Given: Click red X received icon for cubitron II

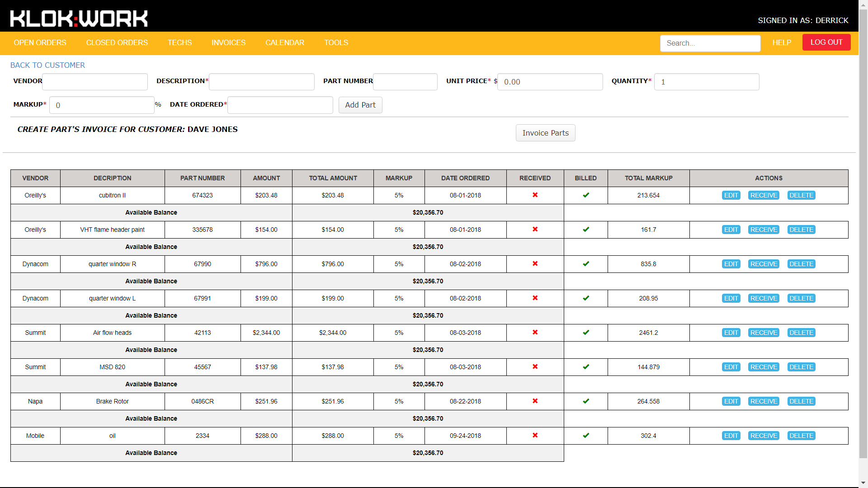Looking at the screenshot, I should click(x=535, y=195).
